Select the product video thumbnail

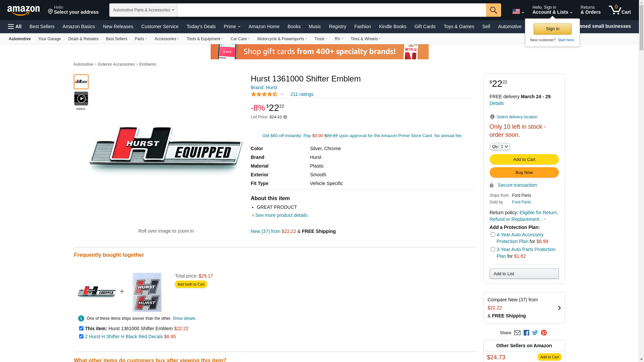click(x=81, y=99)
